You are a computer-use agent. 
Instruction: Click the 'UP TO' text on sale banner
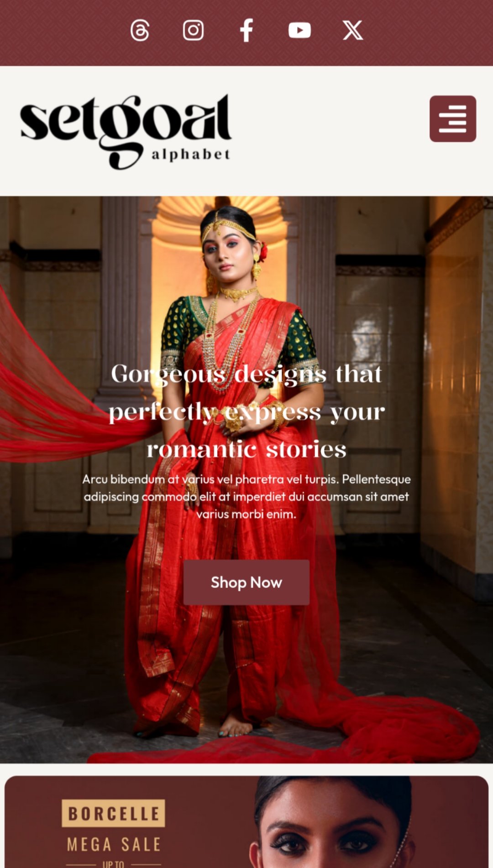click(113, 864)
